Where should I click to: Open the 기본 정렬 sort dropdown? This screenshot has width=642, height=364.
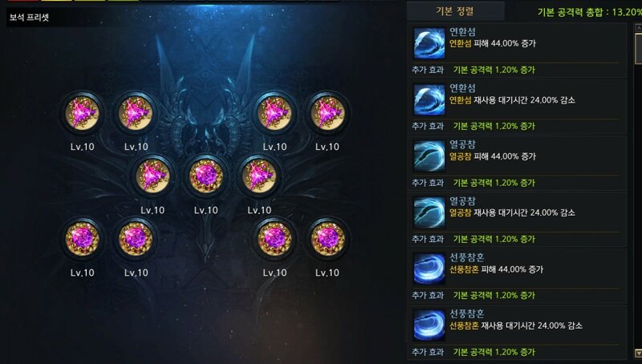pyautogui.click(x=455, y=11)
